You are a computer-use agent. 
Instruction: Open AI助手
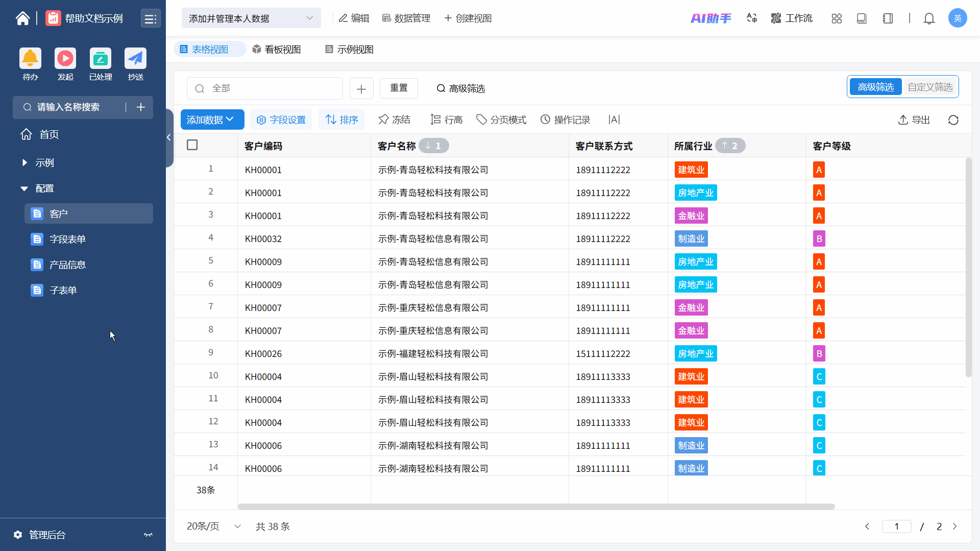710,18
